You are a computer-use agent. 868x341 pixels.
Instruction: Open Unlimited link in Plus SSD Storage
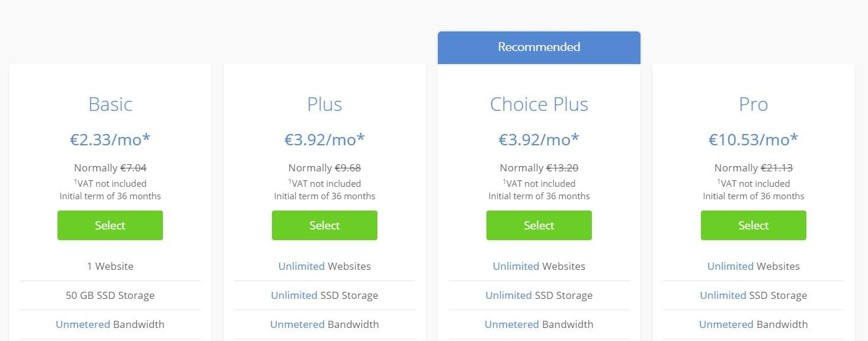click(294, 295)
